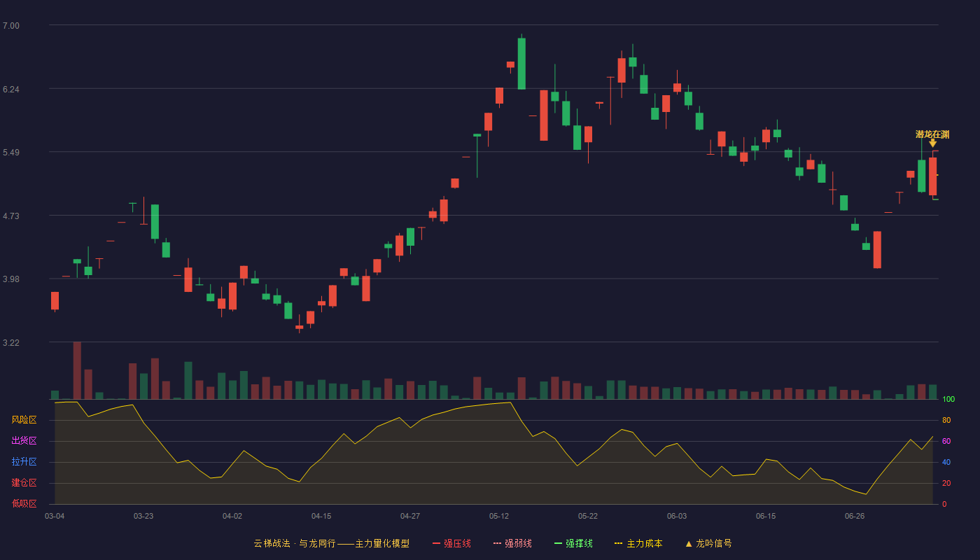Click the 6.24 price axis label
The width and height of the screenshot is (980, 560).
11,90
